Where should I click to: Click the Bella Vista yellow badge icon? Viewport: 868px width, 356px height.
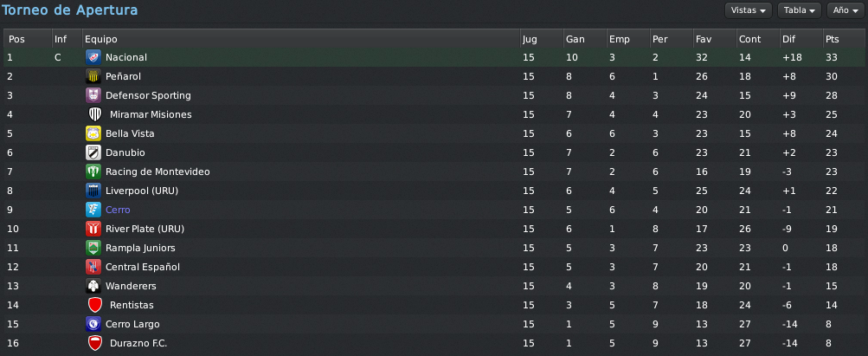point(93,133)
